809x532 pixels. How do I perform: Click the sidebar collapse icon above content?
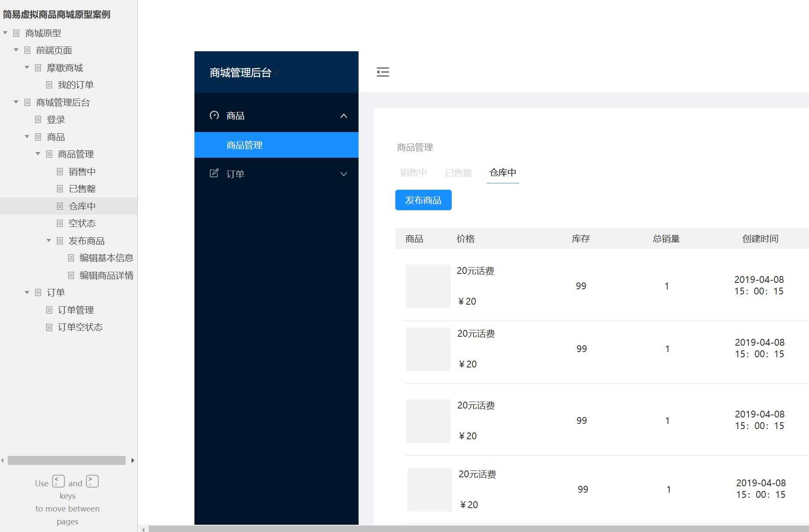pyautogui.click(x=383, y=72)
